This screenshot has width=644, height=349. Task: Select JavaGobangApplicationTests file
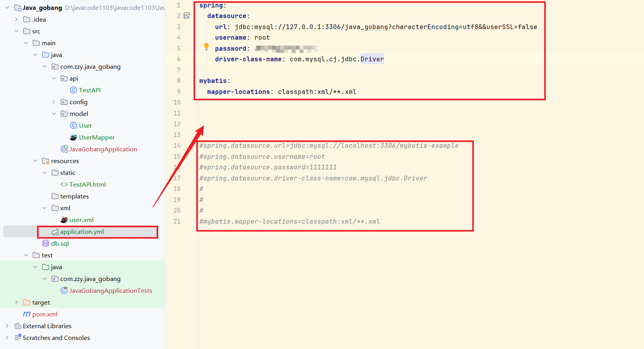pos(111,290)
